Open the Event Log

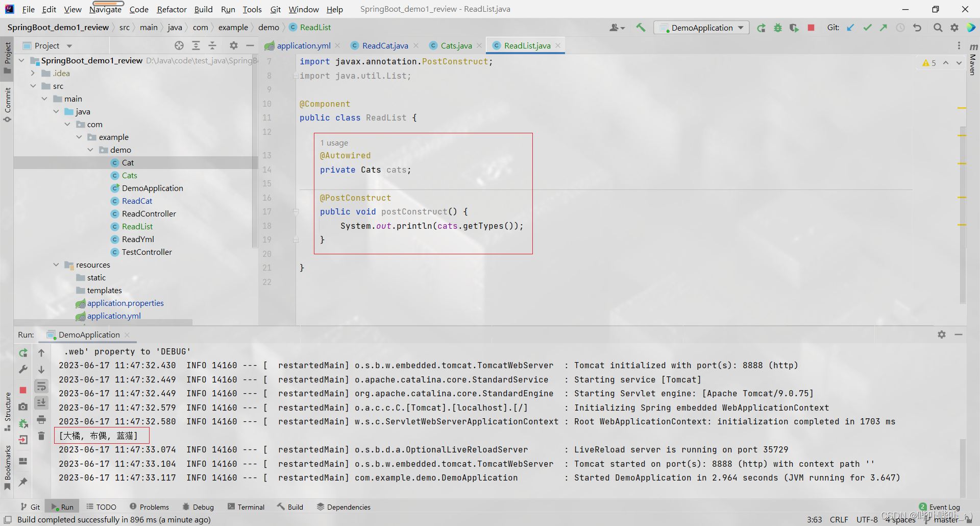click(940, 507)
